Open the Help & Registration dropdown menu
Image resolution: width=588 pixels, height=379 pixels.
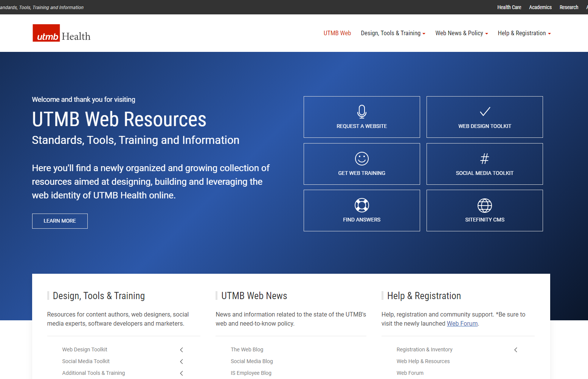[x=524, y=33]
